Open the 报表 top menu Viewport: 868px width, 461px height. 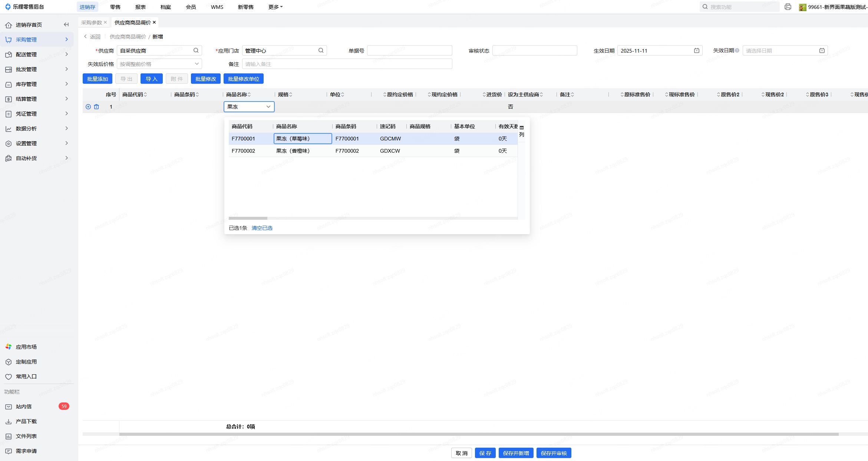pyautogui.click(x=141, y=7)
